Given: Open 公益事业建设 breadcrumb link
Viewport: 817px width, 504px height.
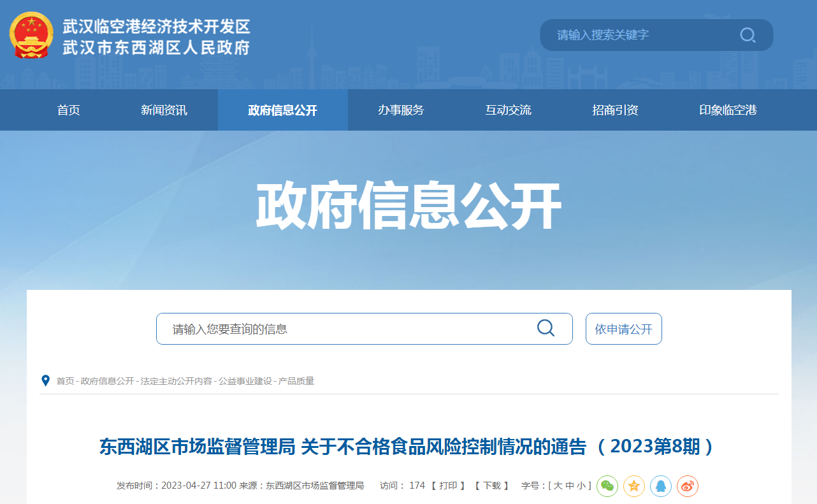Looking at the screenshot, I should [x=245, y=381].
